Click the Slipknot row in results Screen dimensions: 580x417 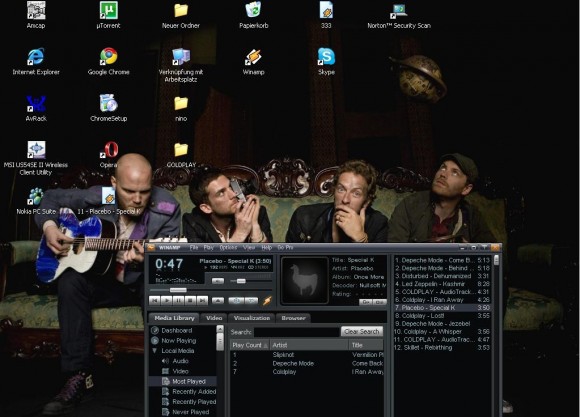tap(307, 355)
